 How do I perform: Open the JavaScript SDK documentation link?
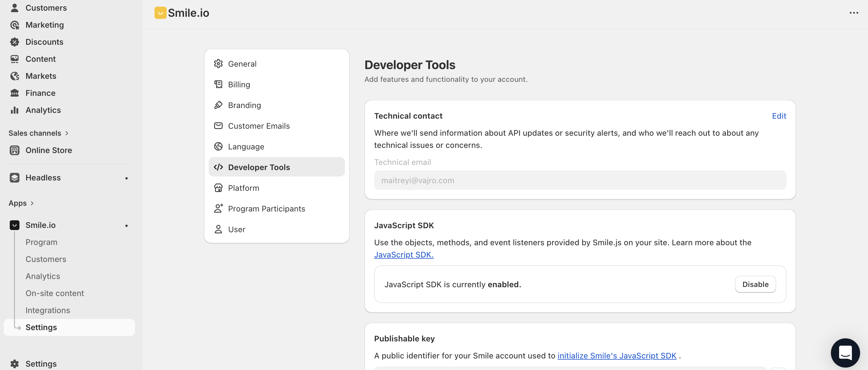(x=403, y=254)
